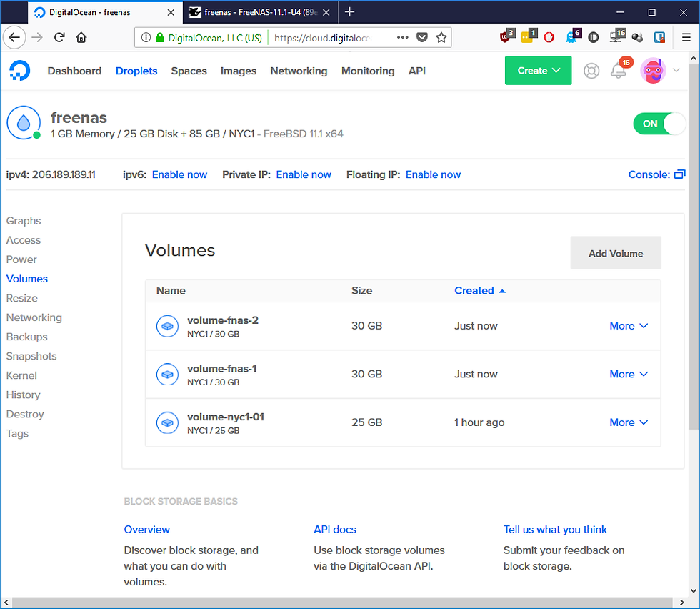The height and width of the screenshot is (609, 700).
Task: Click the browser Back arrow button
Action: tap(14, 37)
